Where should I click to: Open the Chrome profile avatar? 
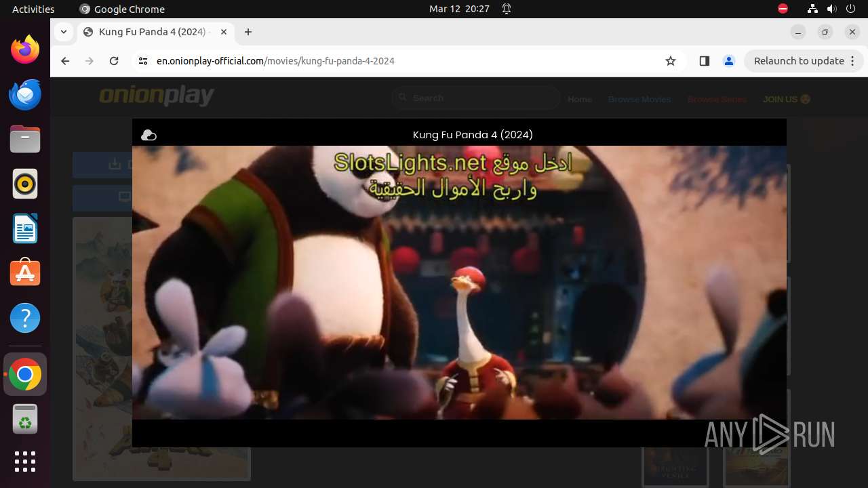coord(729,61)
